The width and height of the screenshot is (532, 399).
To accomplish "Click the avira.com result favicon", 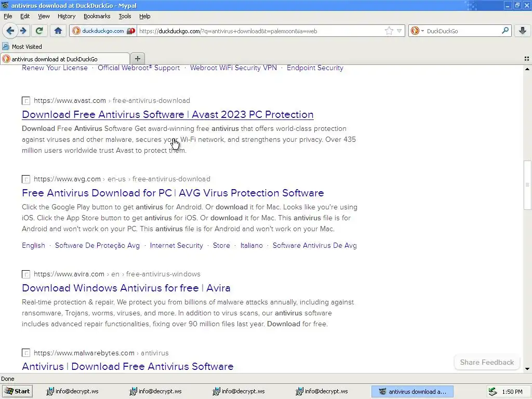I will pos(26,274).
